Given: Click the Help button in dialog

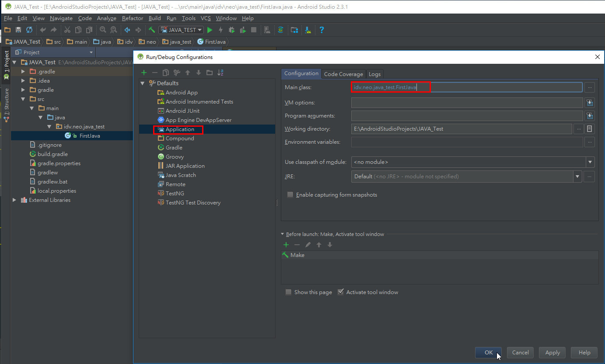Looking at the screenshot, I should pyautogui.click(x=584, y=353).
